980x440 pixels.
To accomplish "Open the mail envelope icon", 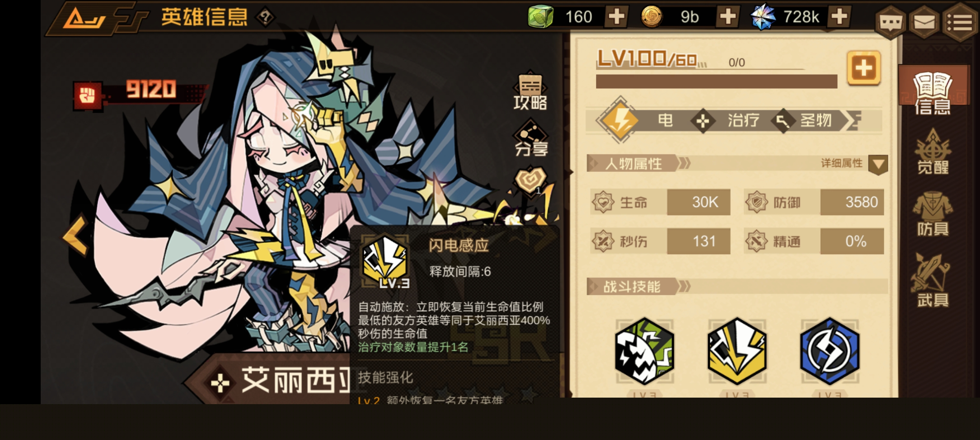I will (x=924, y=23).
